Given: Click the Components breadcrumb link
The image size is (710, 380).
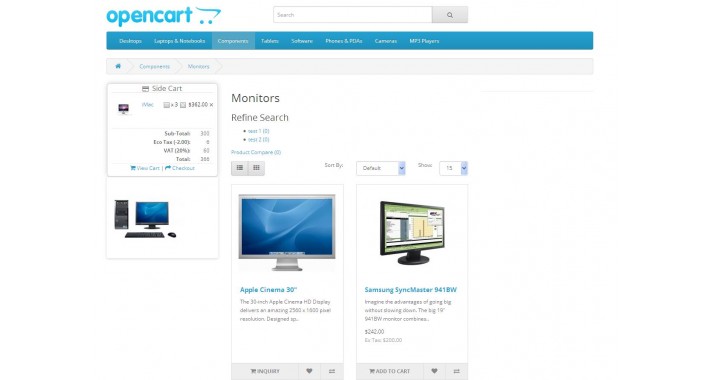Looking at the screenshot, I should coord(154,66).
